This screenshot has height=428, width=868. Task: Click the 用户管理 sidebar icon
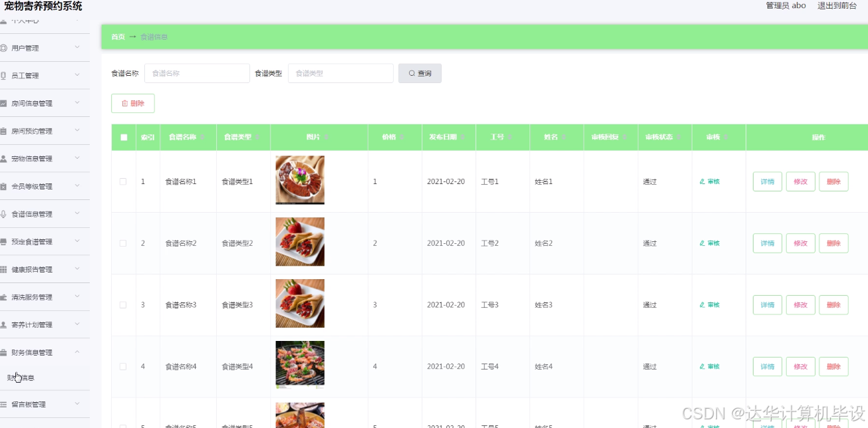click(x=4, y=48)
